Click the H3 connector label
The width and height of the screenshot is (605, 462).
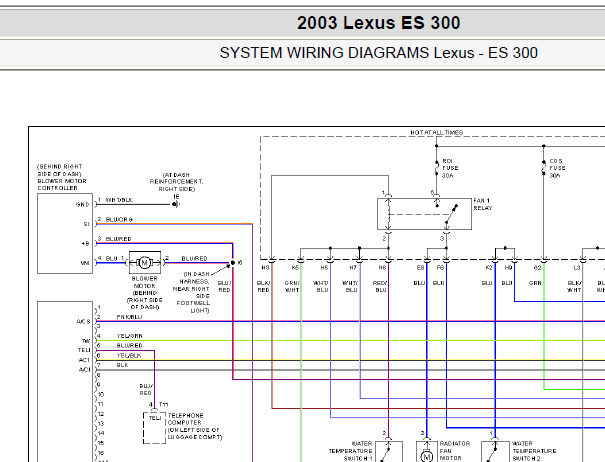[265, 267]
